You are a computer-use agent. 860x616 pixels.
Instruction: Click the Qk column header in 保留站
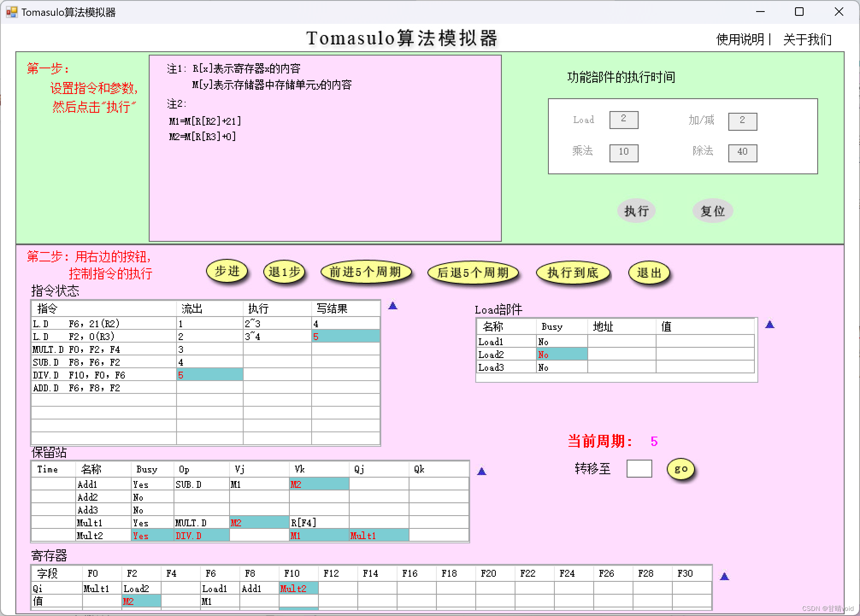click(439, 469)
